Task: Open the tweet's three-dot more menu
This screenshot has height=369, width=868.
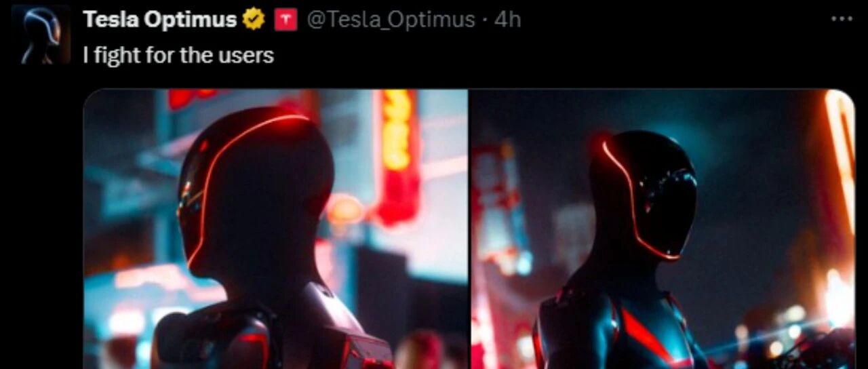Action: (x=842, y=19)
